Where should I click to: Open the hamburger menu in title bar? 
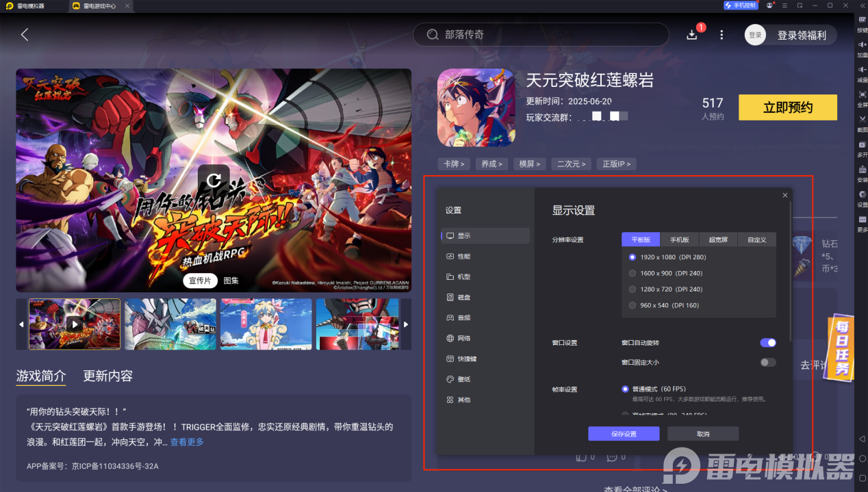point(785,5)
